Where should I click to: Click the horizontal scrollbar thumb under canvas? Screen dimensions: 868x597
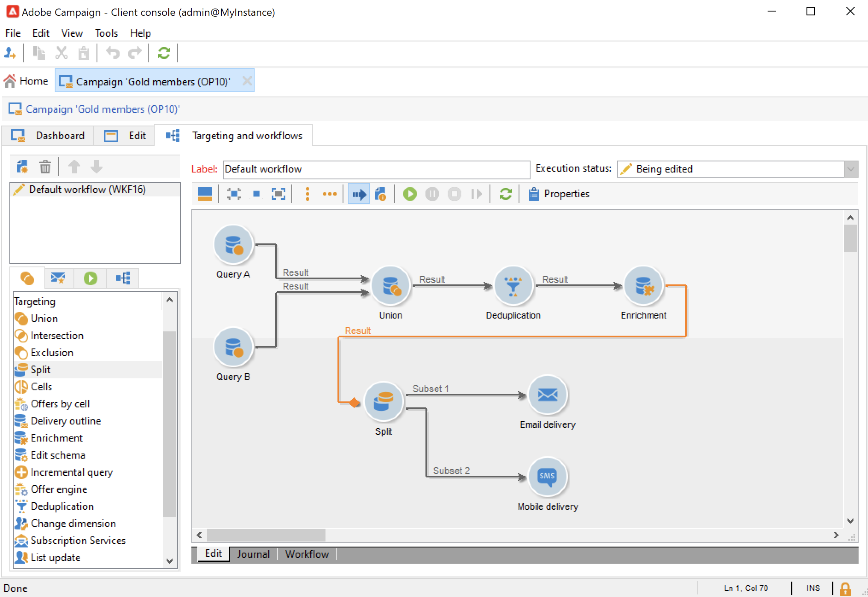pyautogui.click(x=266, y=535)
